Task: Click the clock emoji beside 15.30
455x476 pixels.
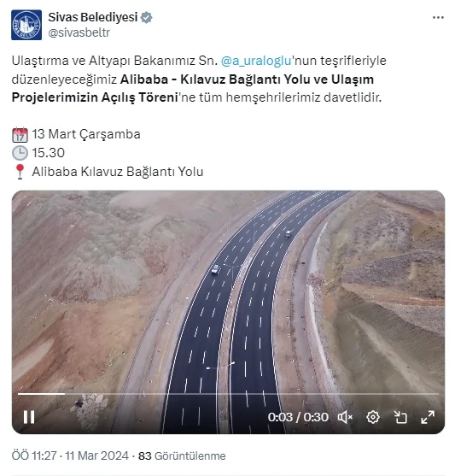Action: tap(20, 153)
